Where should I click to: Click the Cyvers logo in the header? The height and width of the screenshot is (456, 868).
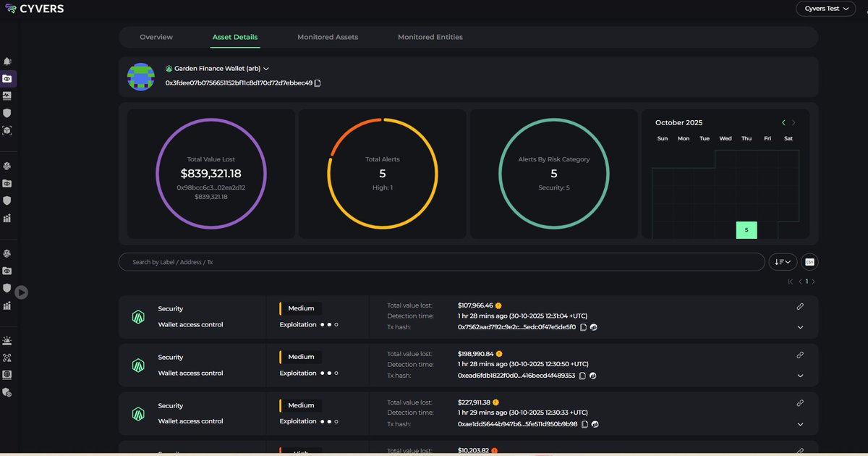[x=34, y=9]
